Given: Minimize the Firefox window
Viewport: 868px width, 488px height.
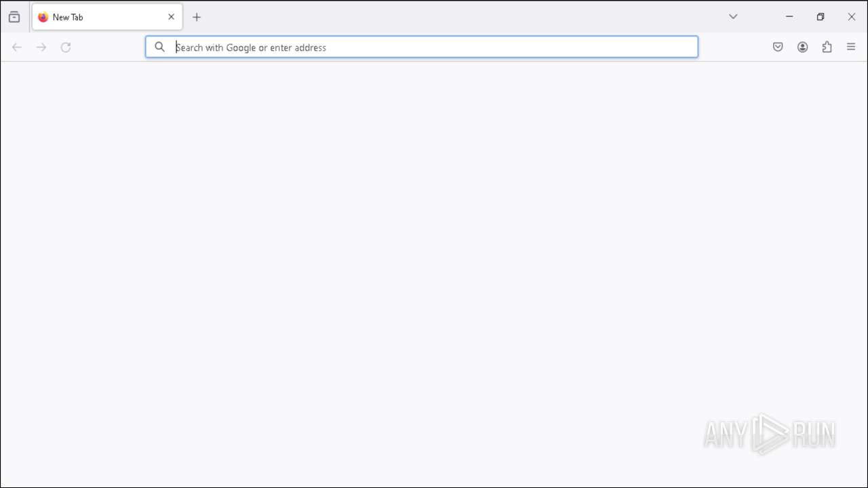Looking at the screenshot, I should click(x=789, y=17).
